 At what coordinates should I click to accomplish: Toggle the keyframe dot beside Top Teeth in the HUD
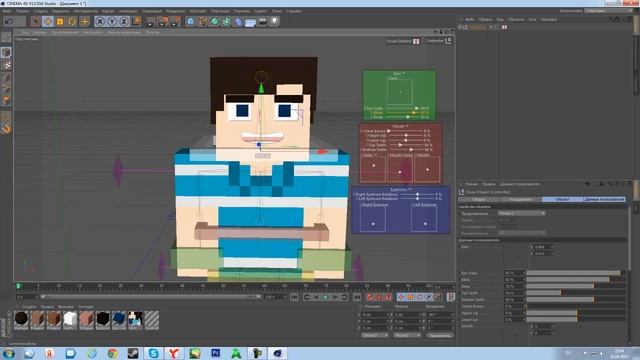coord(367,145)
